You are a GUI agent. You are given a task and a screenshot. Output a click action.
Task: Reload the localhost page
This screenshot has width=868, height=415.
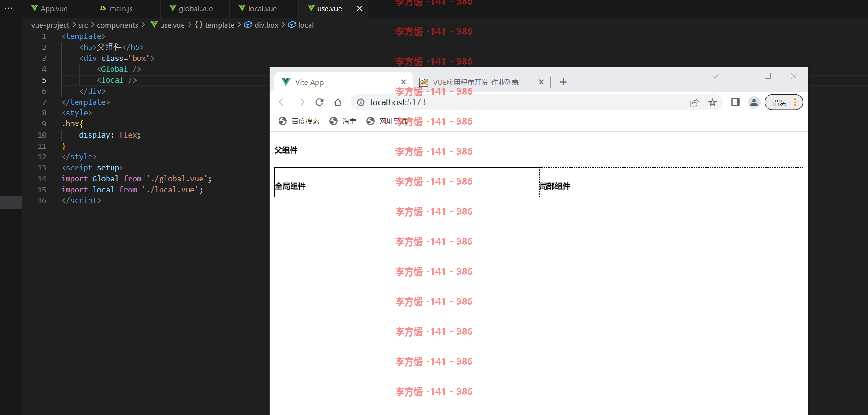(x=319, y=102)
